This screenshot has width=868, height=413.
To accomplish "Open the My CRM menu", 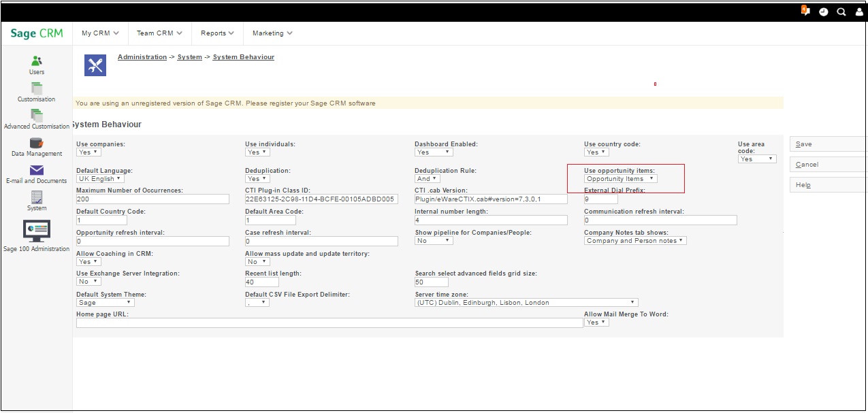I will [x=100, y=33].
